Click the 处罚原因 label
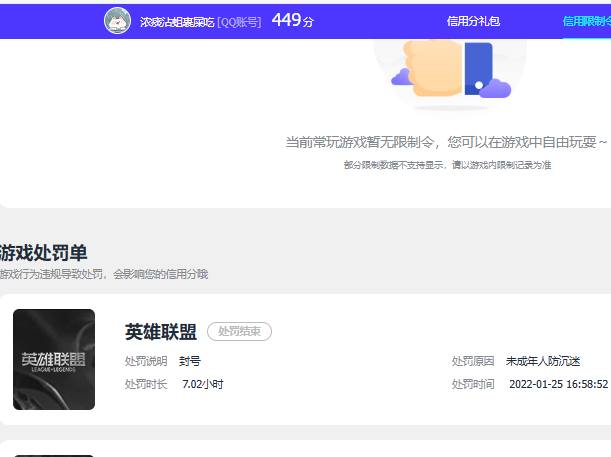This screenshot has width=611, height=457. click(473, 361)
